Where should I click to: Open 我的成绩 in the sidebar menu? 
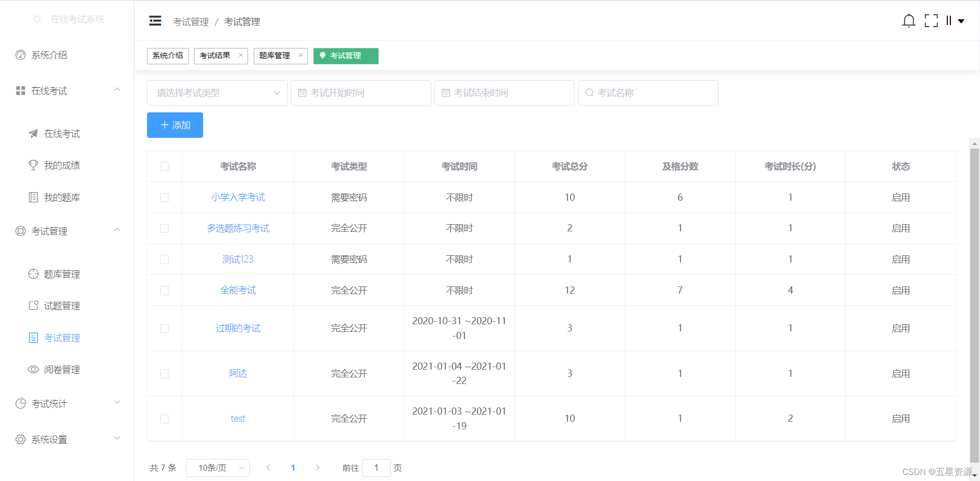point(62,165)
